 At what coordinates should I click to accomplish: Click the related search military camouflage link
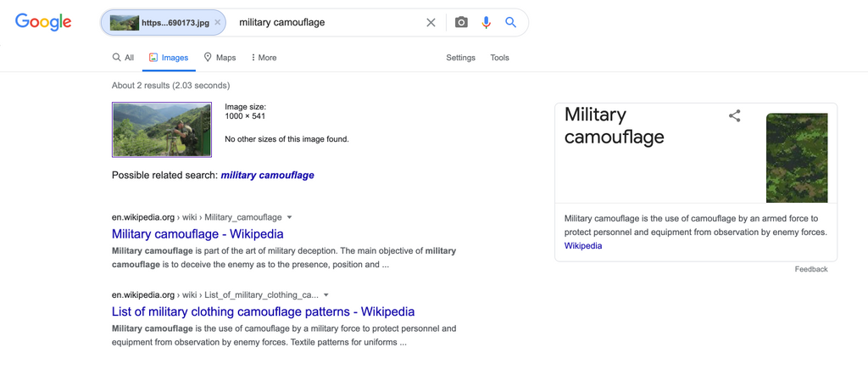[x=267, y=176]
